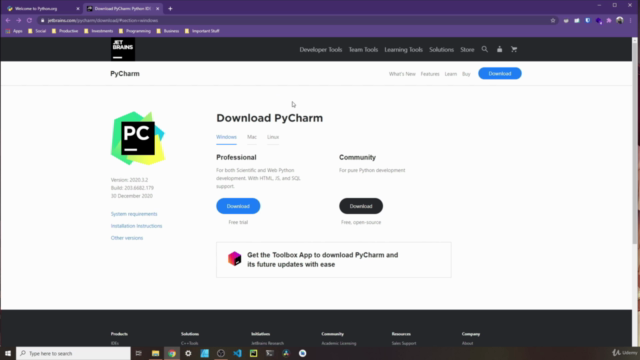Open the terminal icon in the taskbar
The width and height of the screenshot is (640, 360).
pos(270,353)
